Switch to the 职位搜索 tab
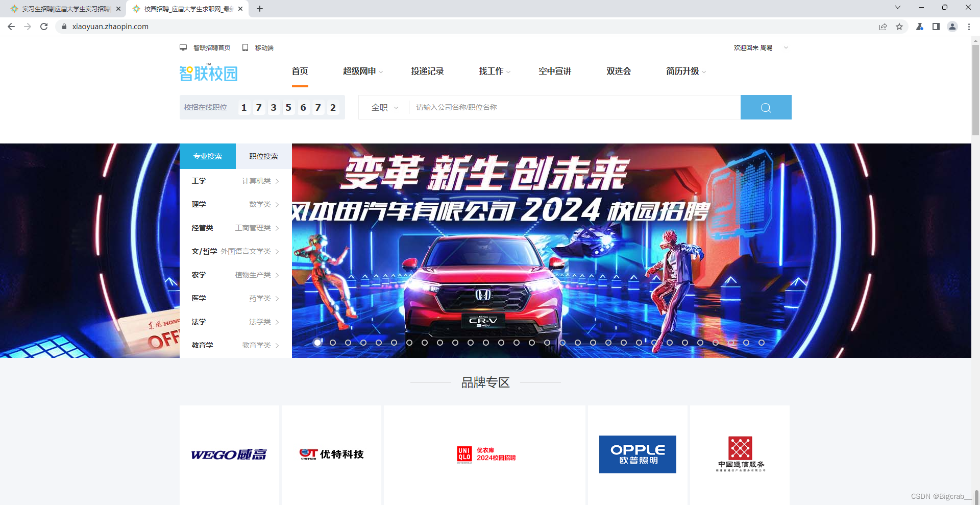 (263, 156)
